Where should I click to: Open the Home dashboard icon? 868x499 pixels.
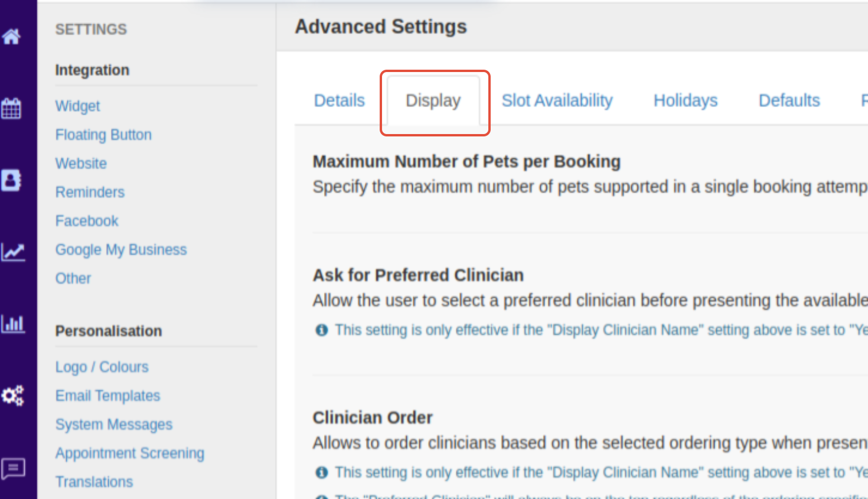12,37
